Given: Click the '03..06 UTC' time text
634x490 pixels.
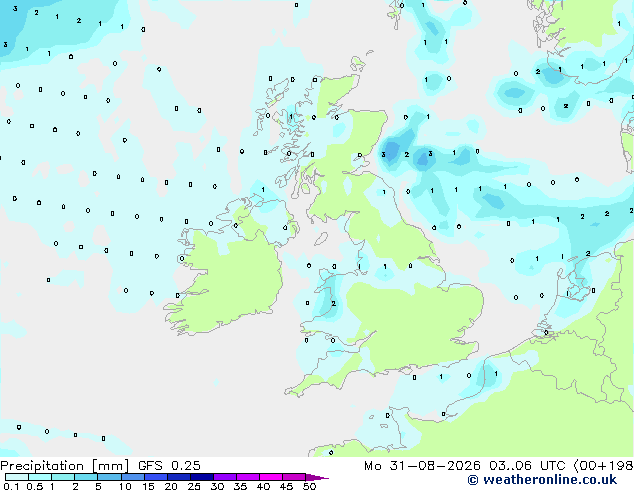Looking at the screenshot, I should pyautogui.click(x=527, y=466).
